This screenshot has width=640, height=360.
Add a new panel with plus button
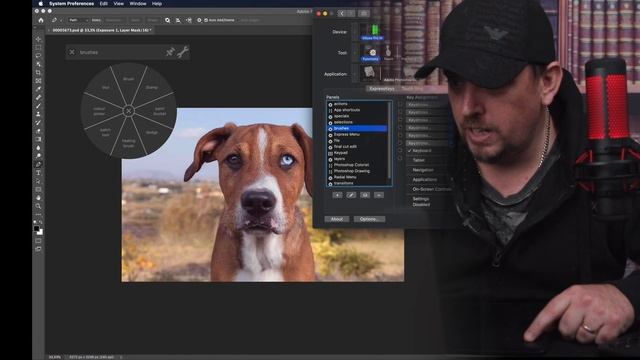337,195
